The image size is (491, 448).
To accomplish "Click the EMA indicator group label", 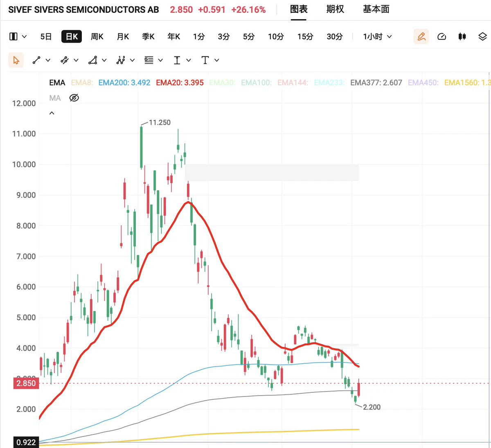I will tap(57, 83).
